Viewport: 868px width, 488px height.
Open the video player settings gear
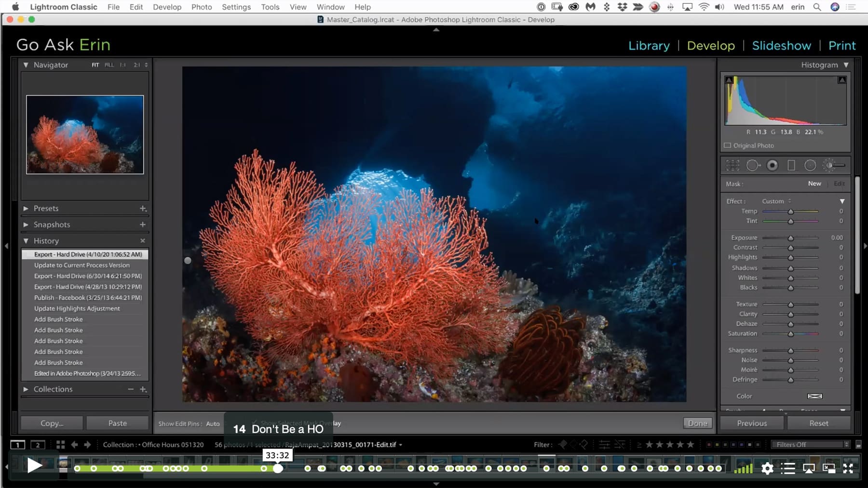(767, 468)
